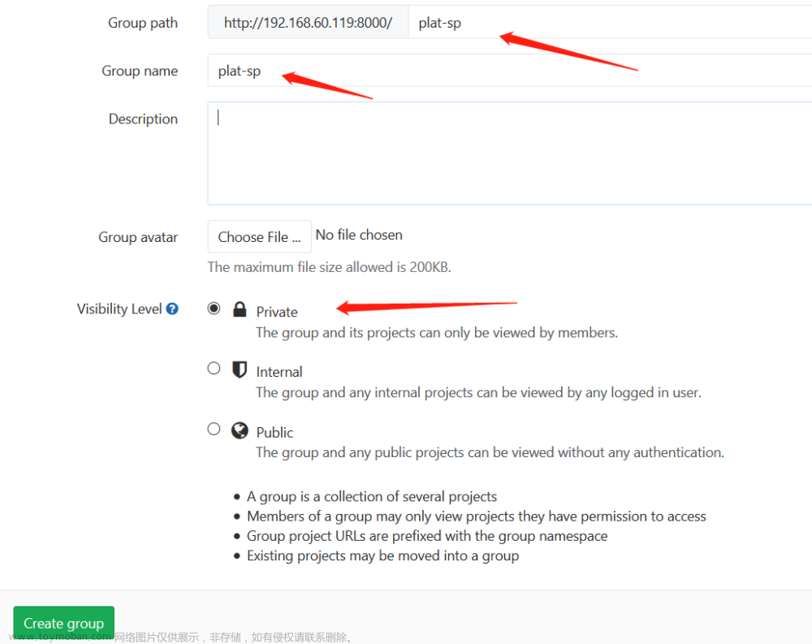Image resolution: width=812 pixels, height=644 pixels.
Task: Click inside the Description text area
Action: 510,153
